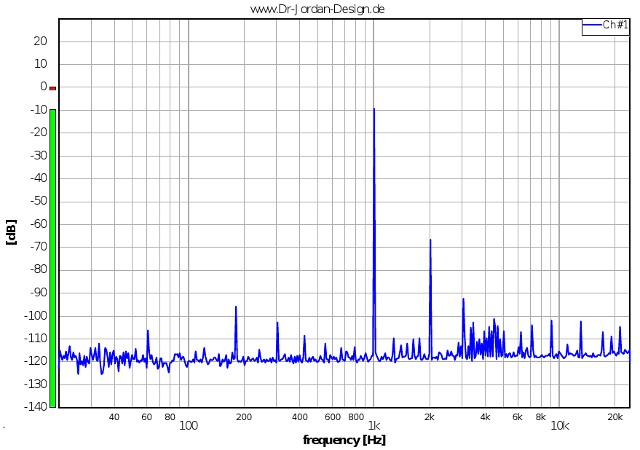Click the -10 y-axis tick label
The width and height of the screenshot is (640, 450).
(39, 109)
